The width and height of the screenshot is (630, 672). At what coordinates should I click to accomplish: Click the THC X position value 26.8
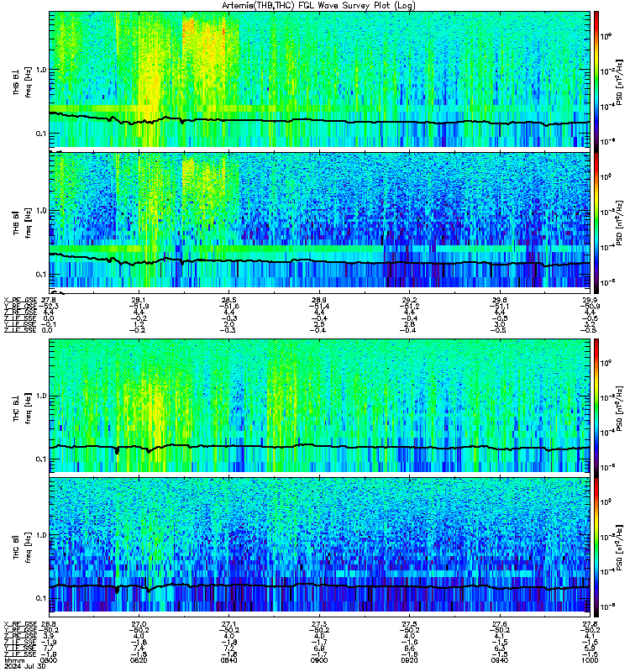[49, 624]
